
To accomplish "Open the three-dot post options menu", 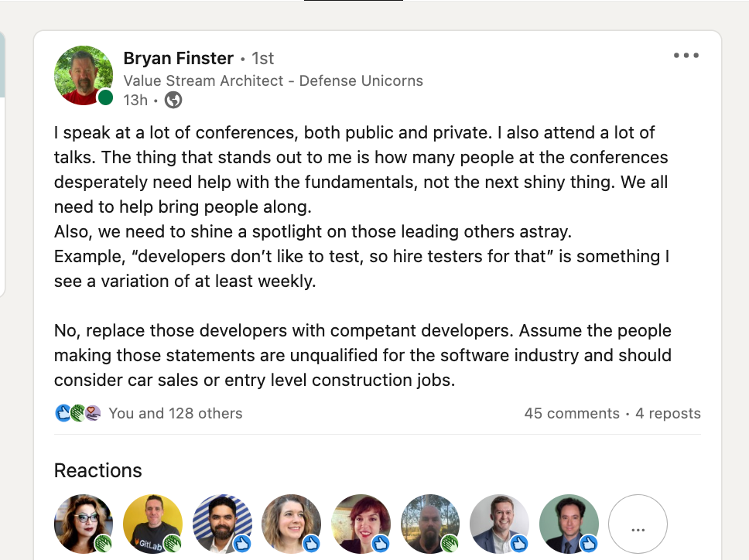I will tap(686, 55).
